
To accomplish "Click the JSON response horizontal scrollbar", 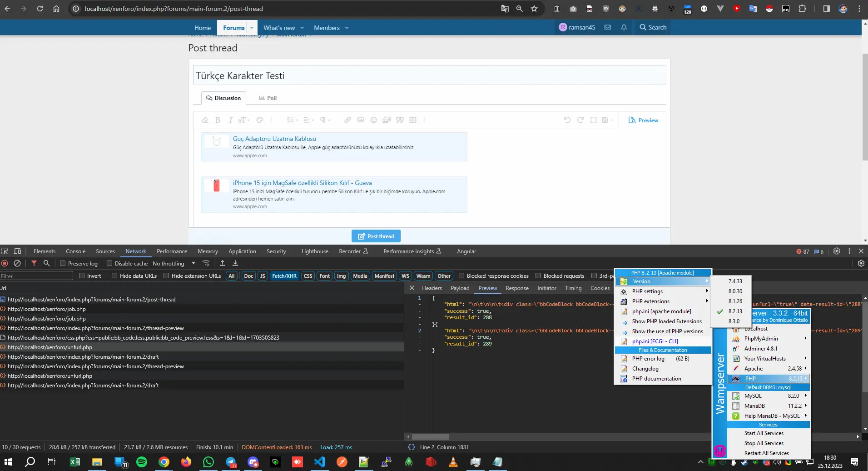I will 430,436.
